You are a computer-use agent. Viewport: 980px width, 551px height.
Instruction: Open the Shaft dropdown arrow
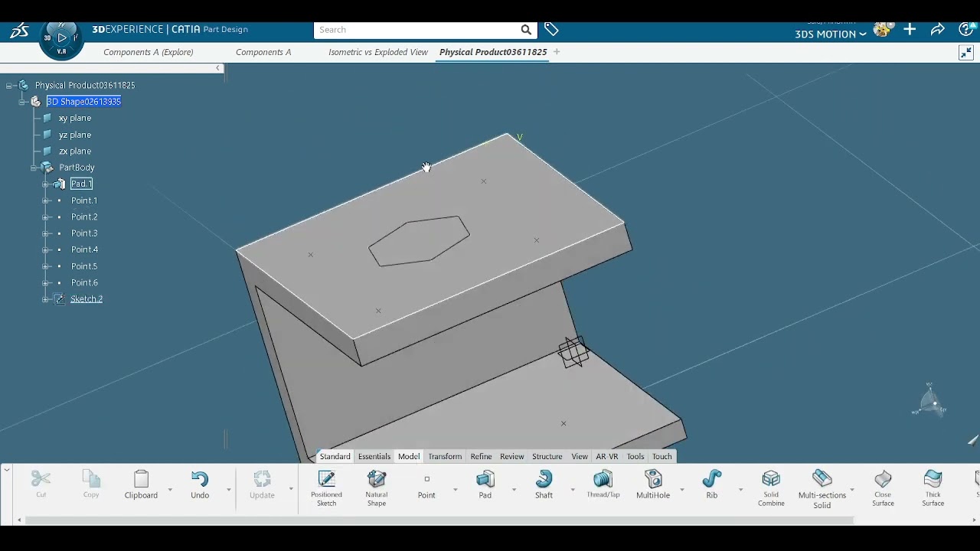click(x=573, y=489)
